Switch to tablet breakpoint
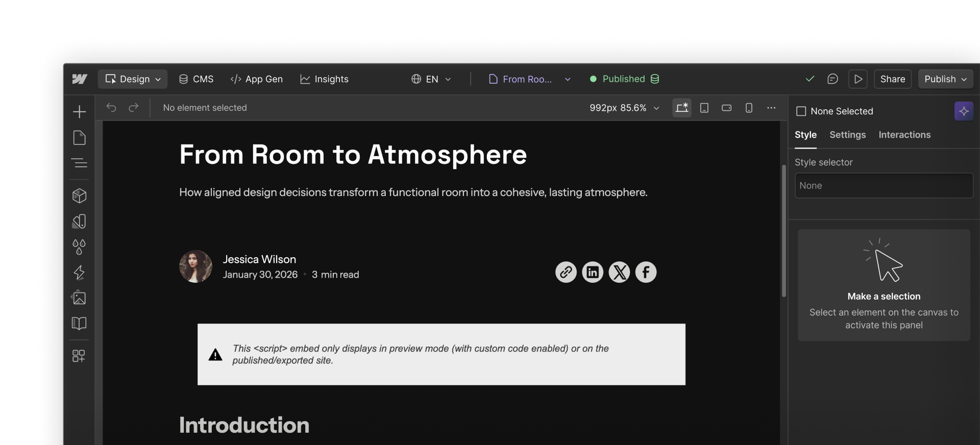The width and height of the screenshot is (980, 445). pos(704,108)
